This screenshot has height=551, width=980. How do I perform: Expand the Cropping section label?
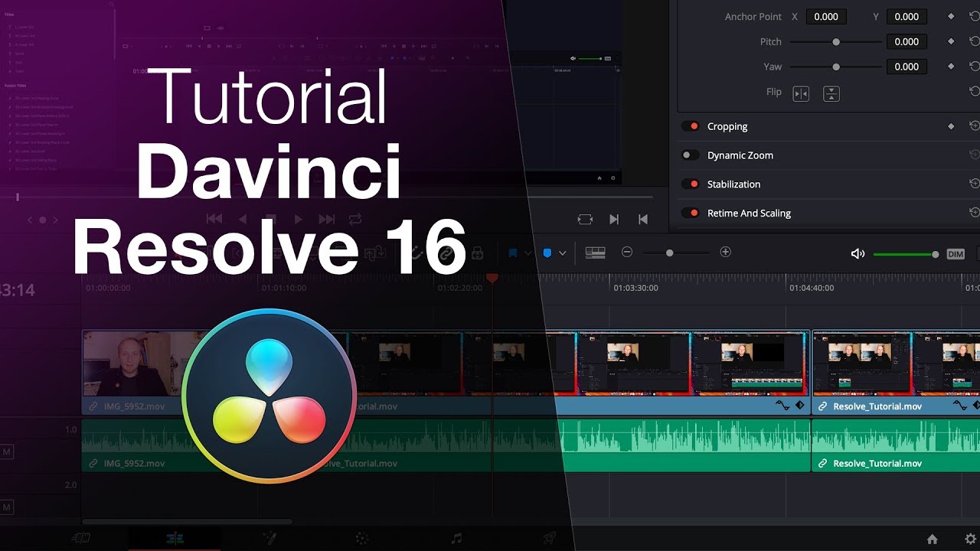coord(727,126)
